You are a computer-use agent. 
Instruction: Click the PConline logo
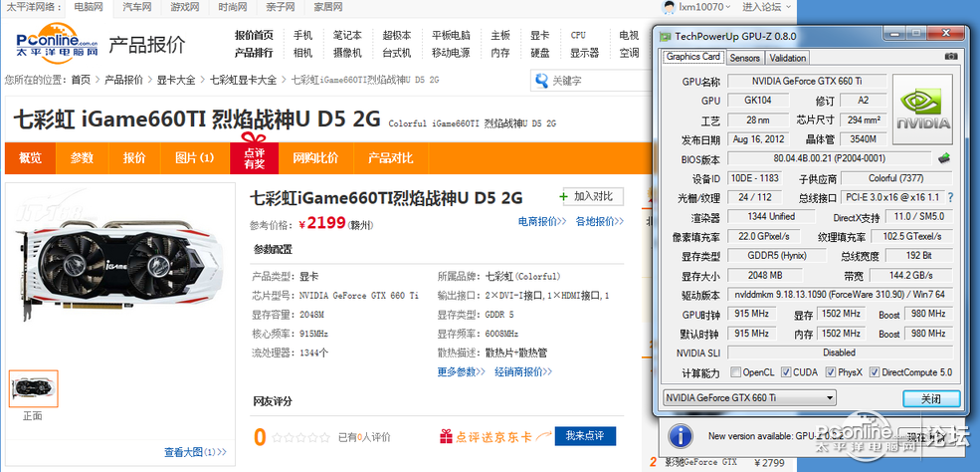coord(57,44)
